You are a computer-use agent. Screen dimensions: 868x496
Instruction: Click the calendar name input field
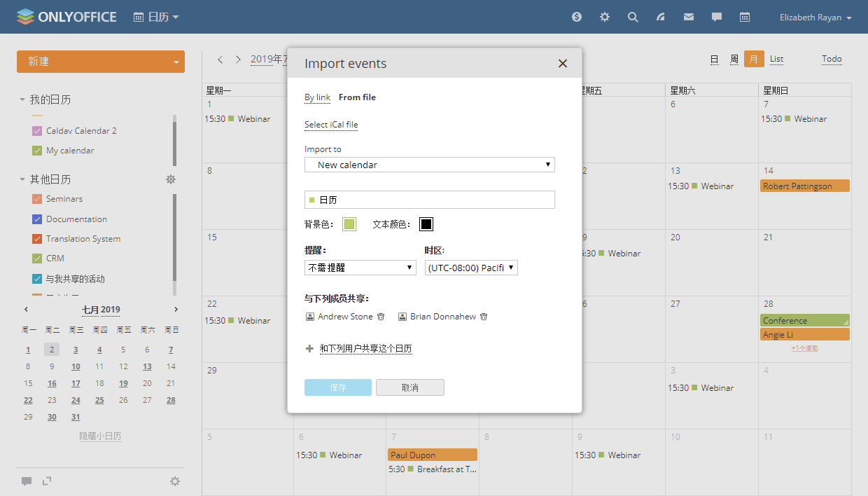(x=434, y=200)
